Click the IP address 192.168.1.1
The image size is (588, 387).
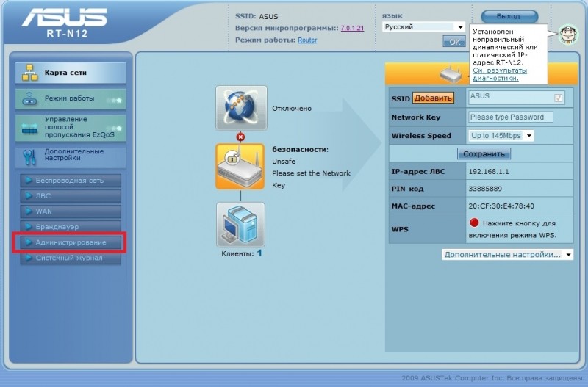point(489,172)
